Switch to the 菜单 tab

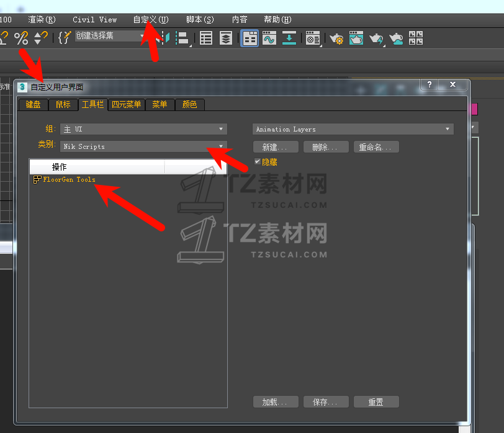[160, 104]
